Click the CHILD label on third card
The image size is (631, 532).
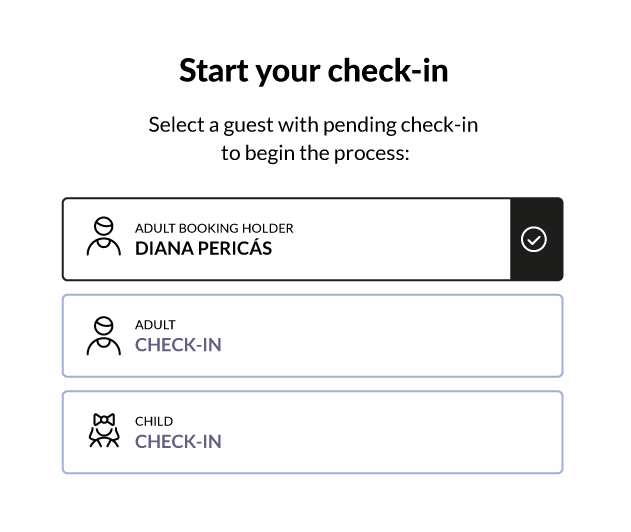(x=154, y=421)
